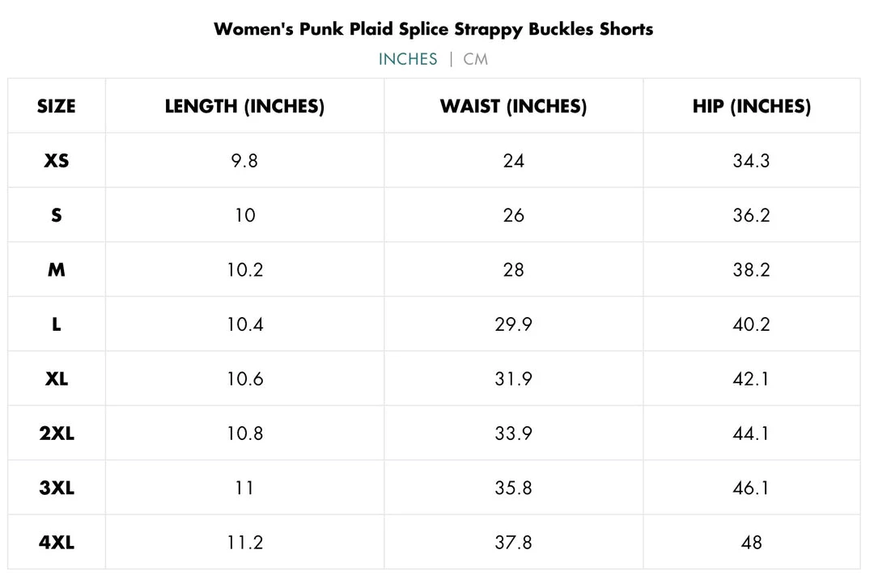Screen dimensions: 874x588
Task: Click the LENGTH (INCHES) column header
Action: pos(244,106)
